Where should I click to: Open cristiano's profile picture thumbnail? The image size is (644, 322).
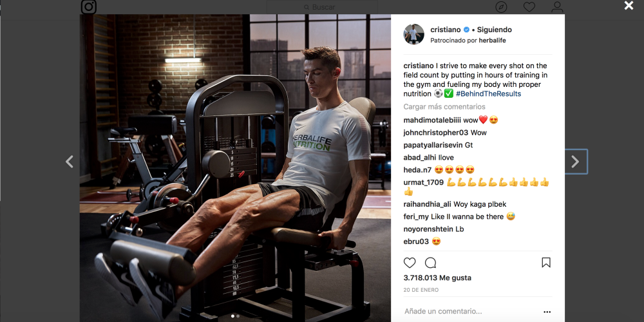[413, 34]
